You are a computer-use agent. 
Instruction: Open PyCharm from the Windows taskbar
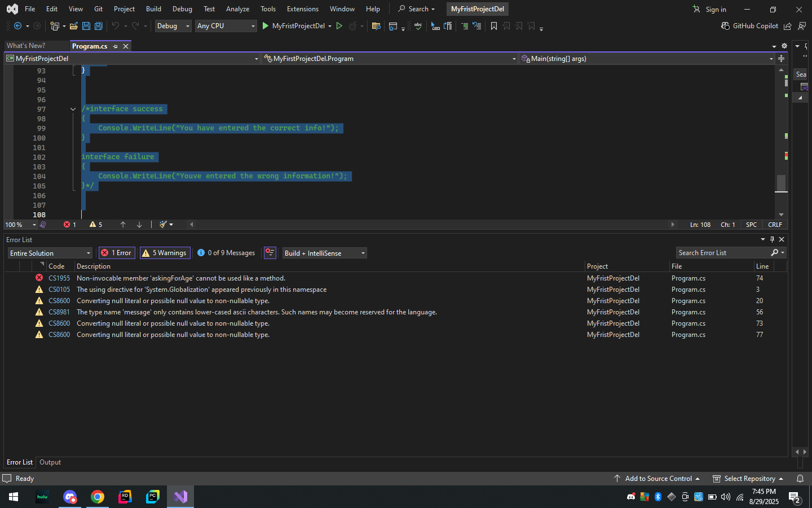[x=153, y=497]
